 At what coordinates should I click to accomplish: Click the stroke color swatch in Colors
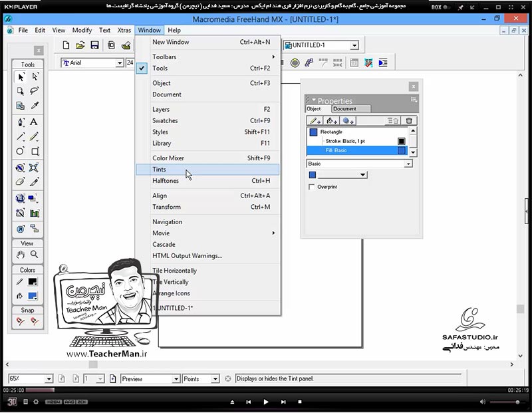click(33, 282)
